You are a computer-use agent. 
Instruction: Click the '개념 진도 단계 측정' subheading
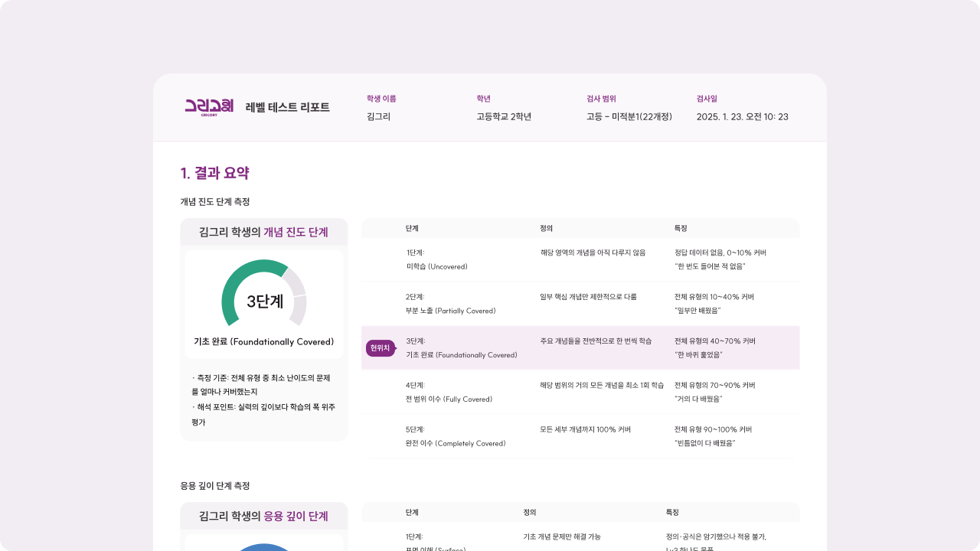pyautogui.click(x=215, y=202)
